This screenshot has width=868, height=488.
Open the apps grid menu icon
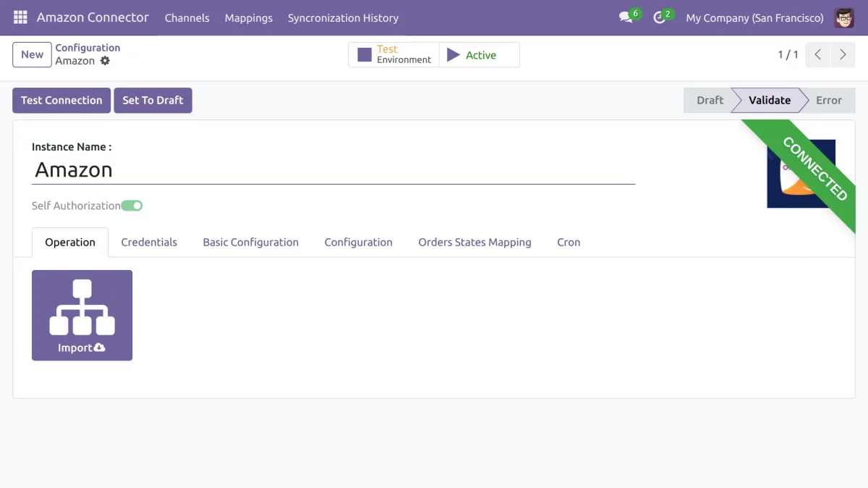(20, 17)
